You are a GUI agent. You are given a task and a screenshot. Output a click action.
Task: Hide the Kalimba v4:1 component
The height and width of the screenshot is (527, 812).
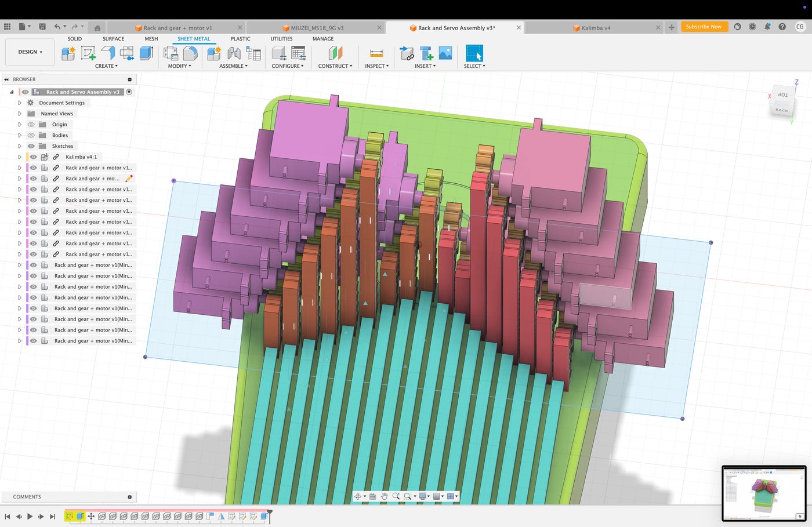34,157
